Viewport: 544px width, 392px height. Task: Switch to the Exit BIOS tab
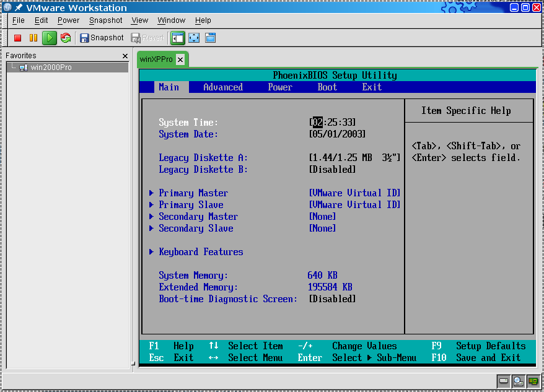372,87
